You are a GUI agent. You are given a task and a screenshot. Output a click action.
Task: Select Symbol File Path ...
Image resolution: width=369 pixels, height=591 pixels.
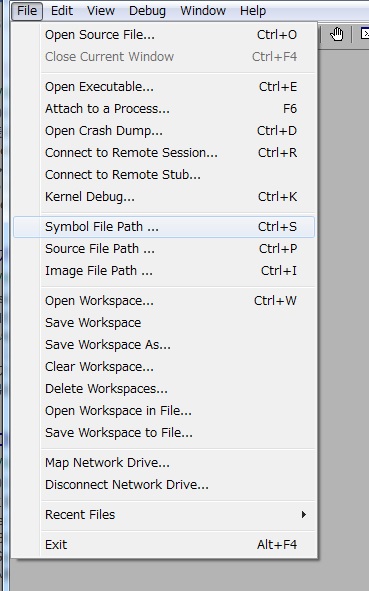(x=164, y=227)
